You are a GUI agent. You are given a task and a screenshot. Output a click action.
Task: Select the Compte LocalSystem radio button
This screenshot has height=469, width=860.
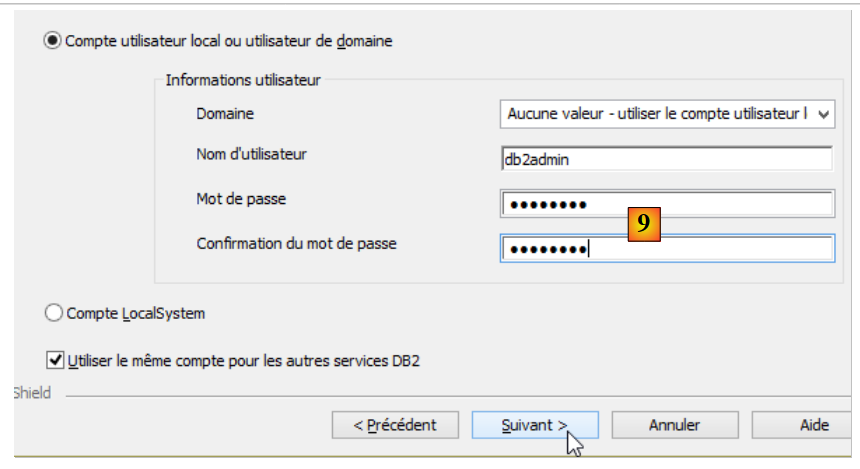[x=54, y=314]
